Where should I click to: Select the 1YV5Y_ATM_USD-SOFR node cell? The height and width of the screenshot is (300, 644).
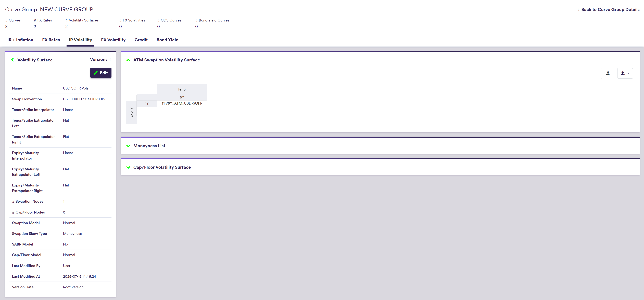click(182, 103)
